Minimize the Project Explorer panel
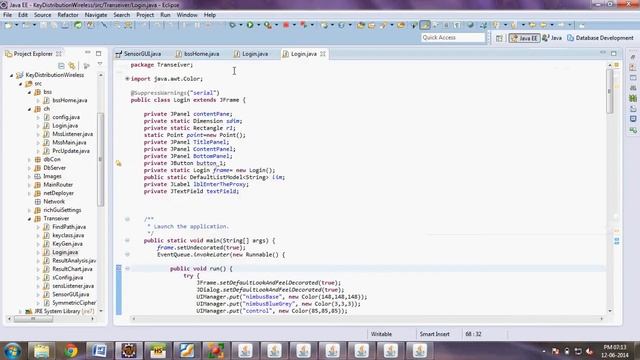Viewport: 640px width, 360px height. (x=88, y=53)
